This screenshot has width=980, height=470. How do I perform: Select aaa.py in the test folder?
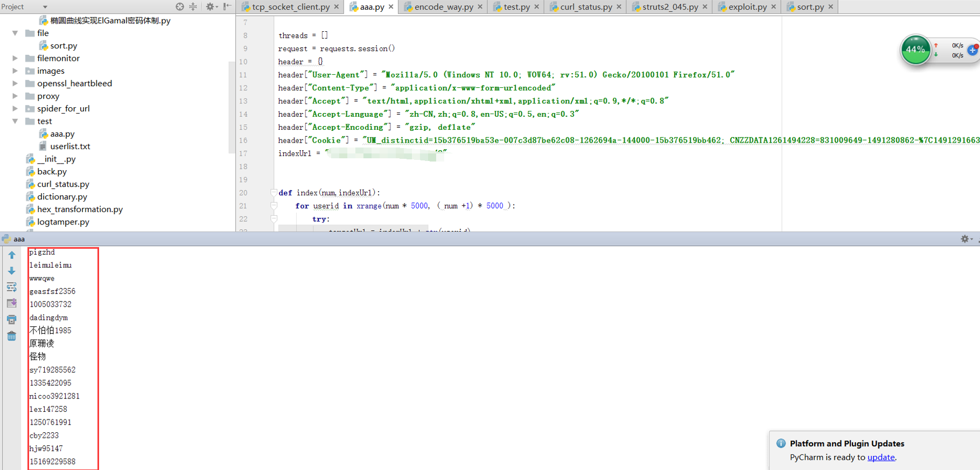pos(62,134)
